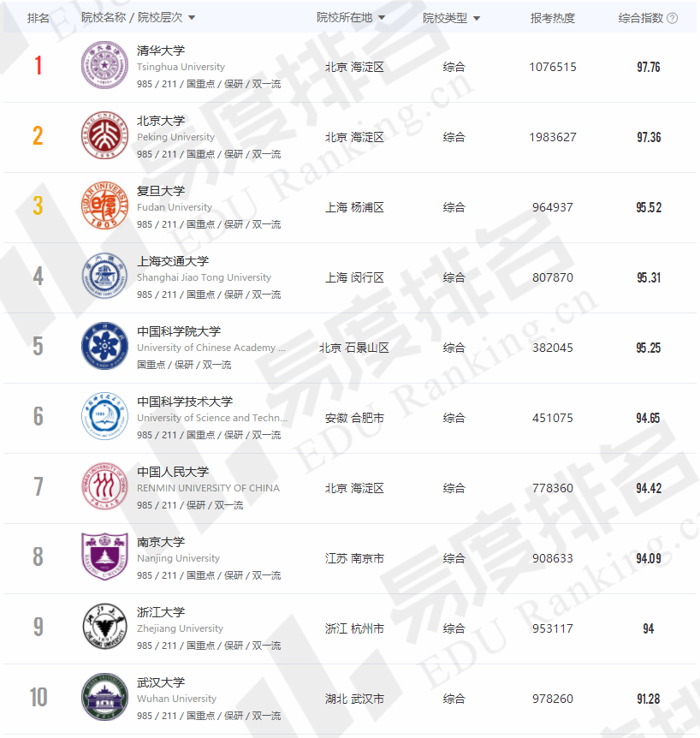Image resolution: width=700 pixels, height=738 pixels.
Task: Click the Fudan University logo
Action: (x=104, y=206)
